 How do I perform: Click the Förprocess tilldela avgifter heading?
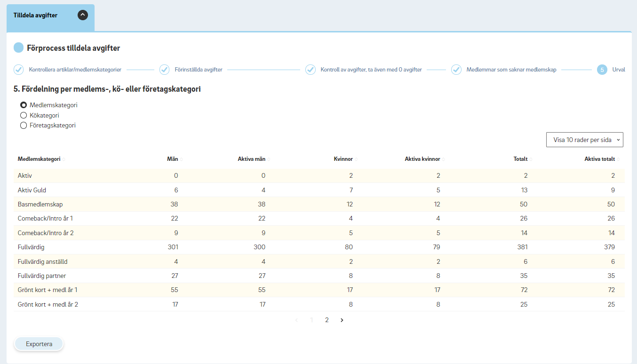(73, 48)
